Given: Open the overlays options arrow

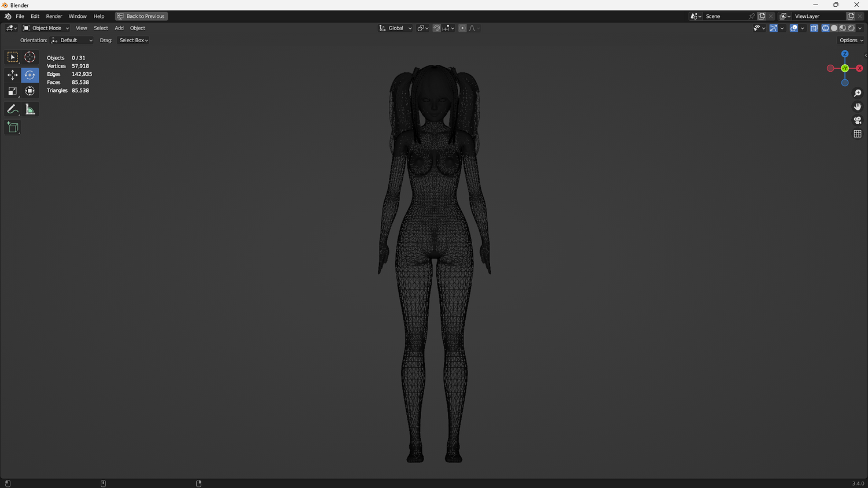Looking at the screenshot, I should coord(802,28).
